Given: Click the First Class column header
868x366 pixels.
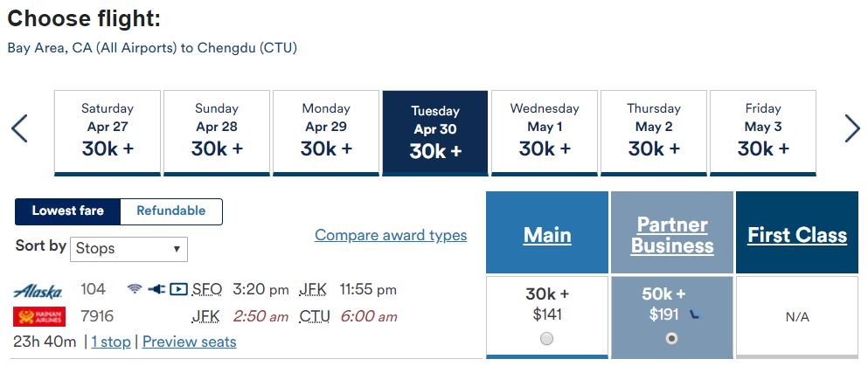Looking at the screenshot, I should 797,235.
